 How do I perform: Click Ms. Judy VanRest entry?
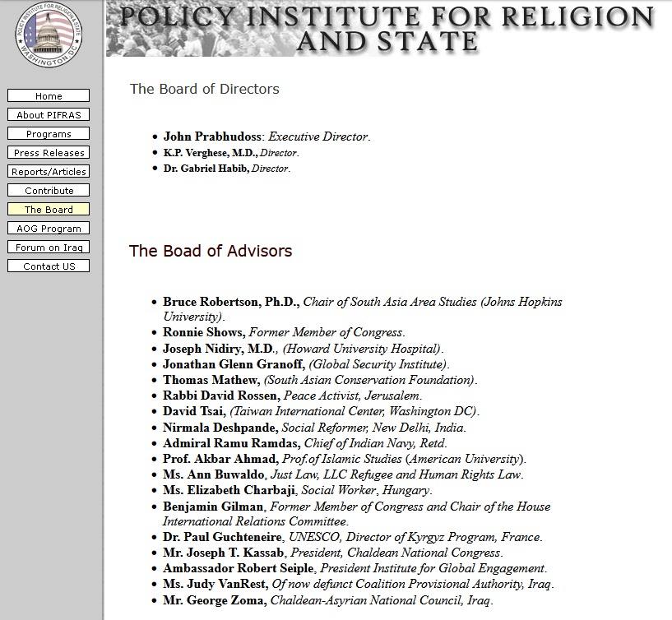[359, 584]
